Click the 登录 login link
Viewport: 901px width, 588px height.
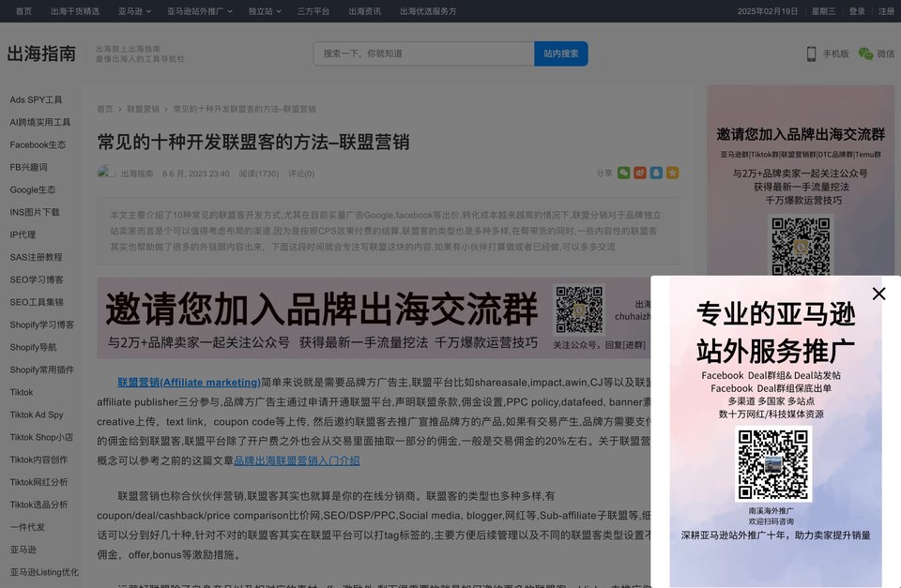click(857, 11)
